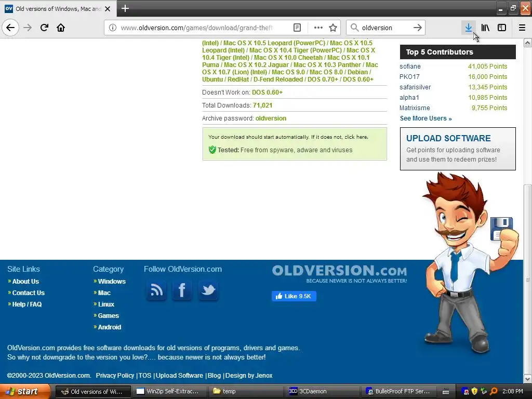Image resolution: width=532 pixels, height=399 pixels.
Task: Select the Old versions of Windows tab
Action: pos(58,9)
